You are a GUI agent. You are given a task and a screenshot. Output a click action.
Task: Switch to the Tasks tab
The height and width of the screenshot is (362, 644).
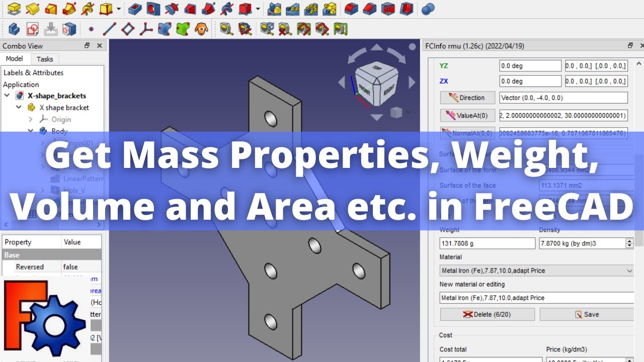click(45, 59)
